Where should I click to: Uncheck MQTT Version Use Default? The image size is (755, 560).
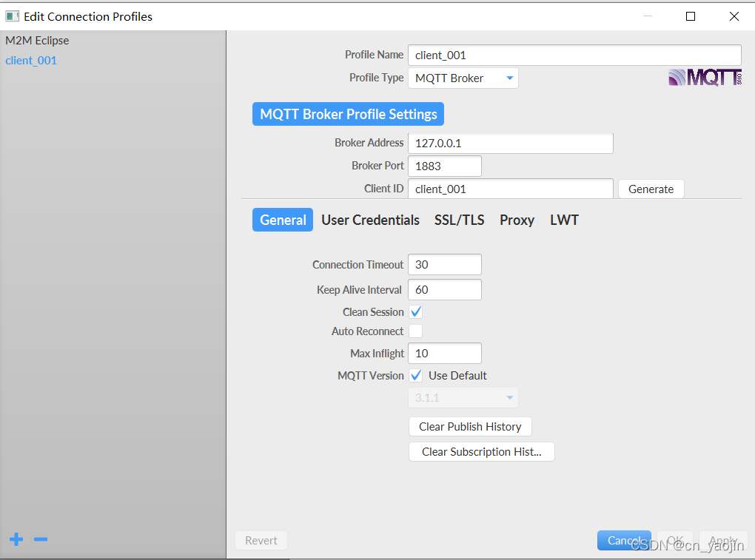[x=416, y=376]
